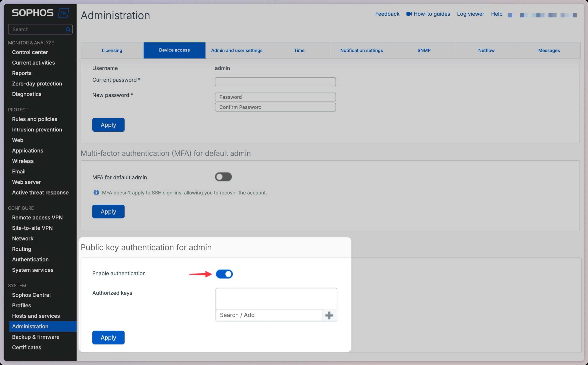Open the Feedback link
Viewport: 588px width, 365px height.
(387, 14)
